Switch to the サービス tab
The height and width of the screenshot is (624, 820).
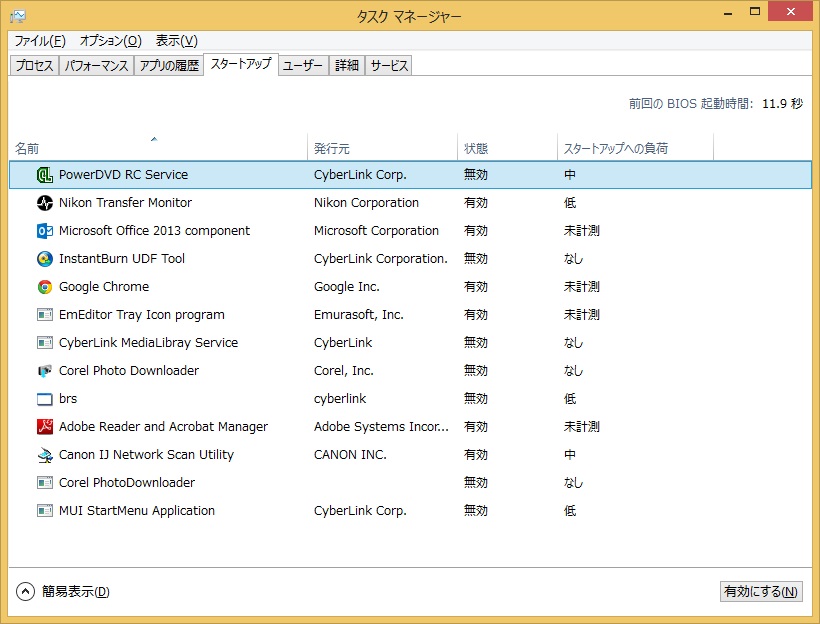click(389, 65)
